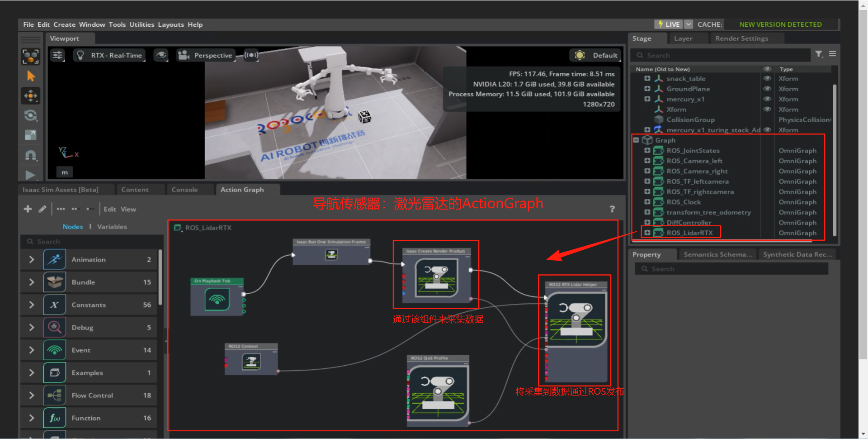Screen dimensions: 868x439
Task: Open viewport settings sliders icon
Action: pos(57,55)
